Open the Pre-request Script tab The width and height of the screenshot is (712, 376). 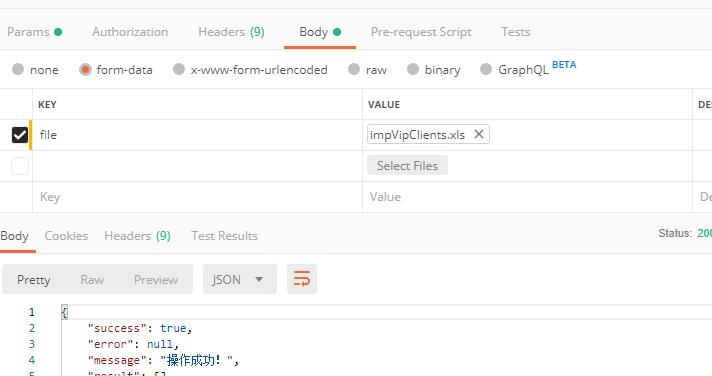pos(421,32)
